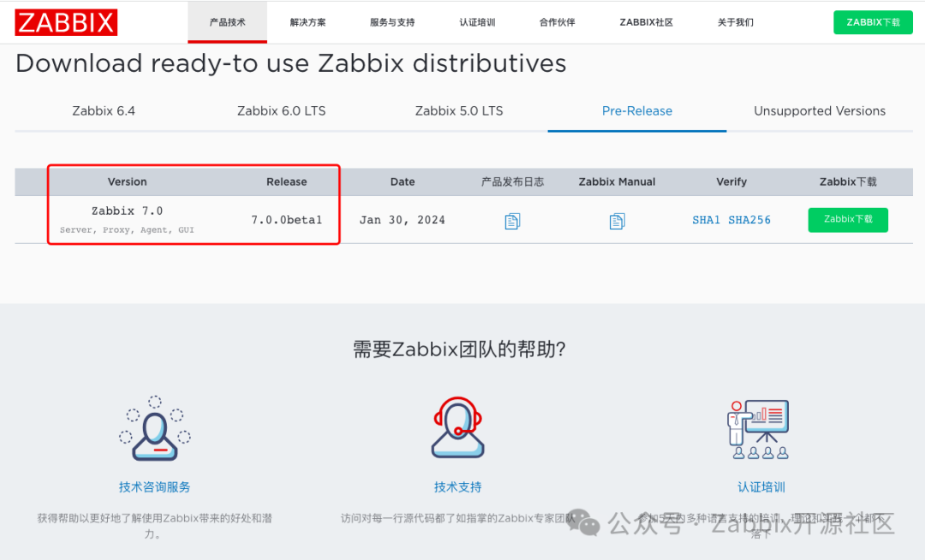The image size is (925, 560).
Task: Switch to the Pre-Release tab
Action: 636,110
